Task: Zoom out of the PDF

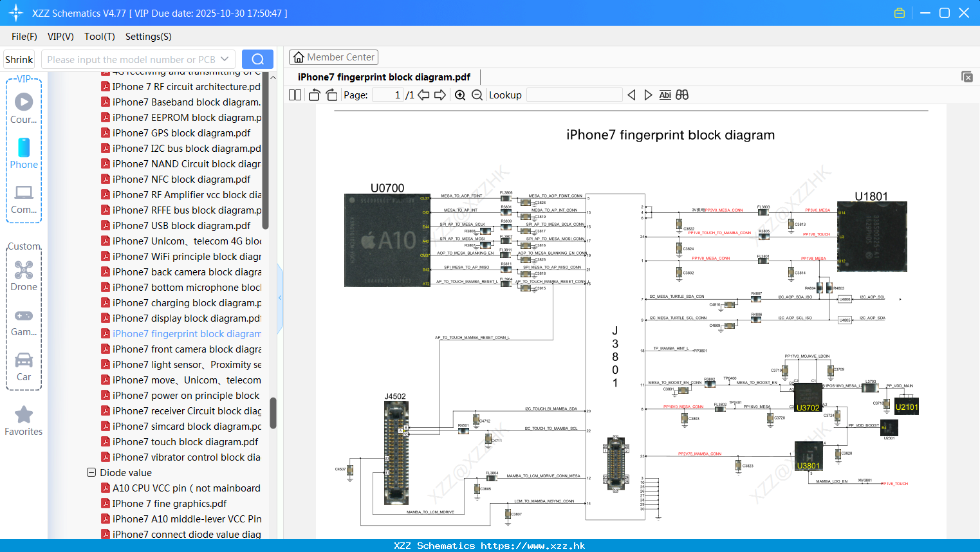Action: point(477,95)
